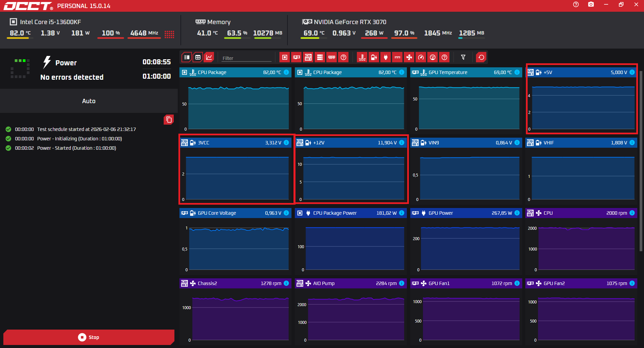Toggle the unknown device question-mark filter
644x348 pixels.
pos(343,57)
